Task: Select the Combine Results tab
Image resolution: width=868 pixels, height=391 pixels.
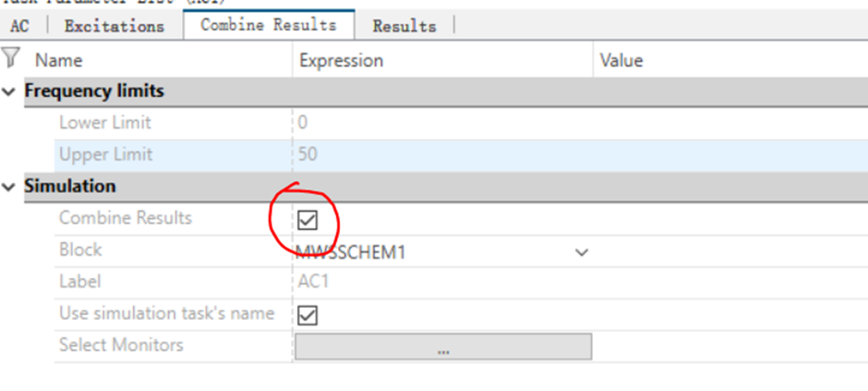Action: (269, 25)
